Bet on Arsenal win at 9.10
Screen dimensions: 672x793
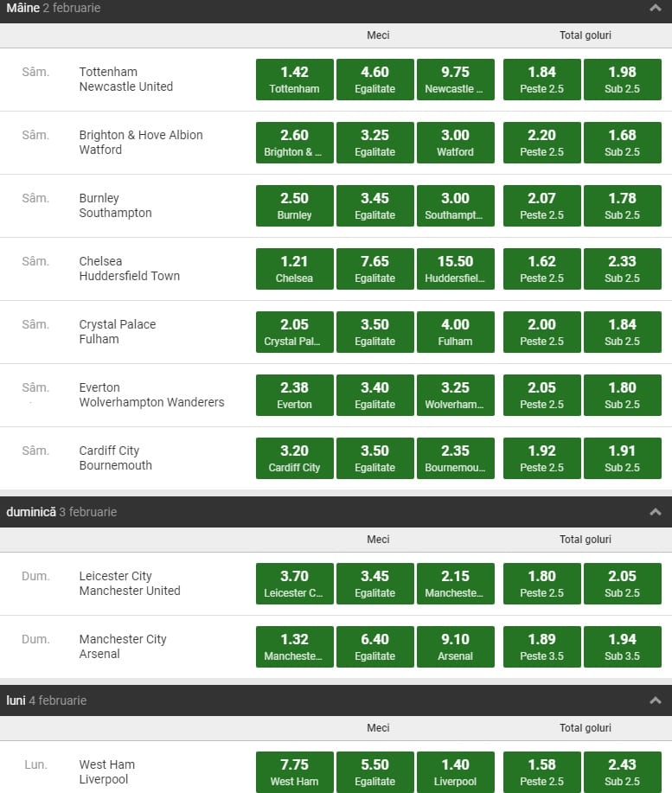pyautogui.click(x=455, y=647)
